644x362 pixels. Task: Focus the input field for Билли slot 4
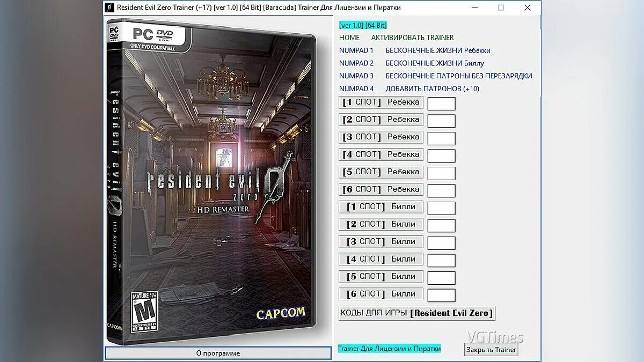442,261
